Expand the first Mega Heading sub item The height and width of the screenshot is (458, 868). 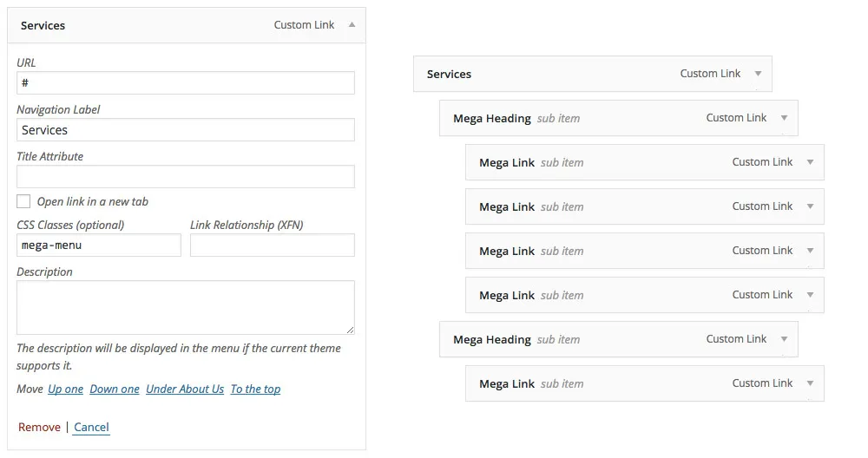coord(784,118)
